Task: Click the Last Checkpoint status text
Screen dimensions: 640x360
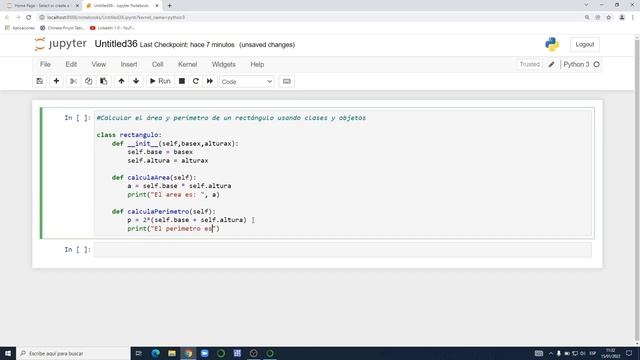Action: coord(187,45)
